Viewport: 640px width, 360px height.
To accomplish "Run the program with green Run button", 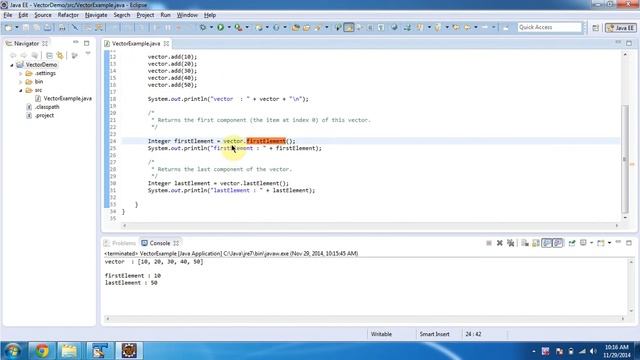I will pos(220,27).
